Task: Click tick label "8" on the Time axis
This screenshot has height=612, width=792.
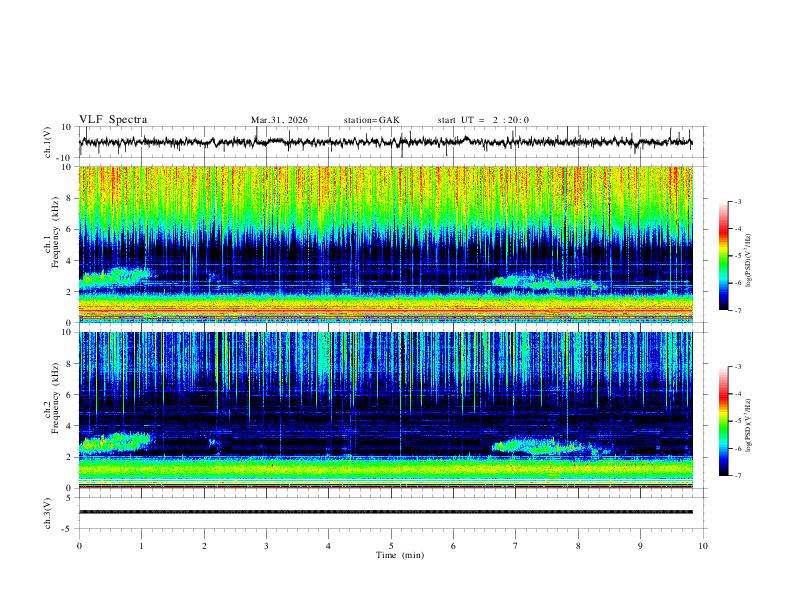Action: pyautogui.click(x=578, y=546)
